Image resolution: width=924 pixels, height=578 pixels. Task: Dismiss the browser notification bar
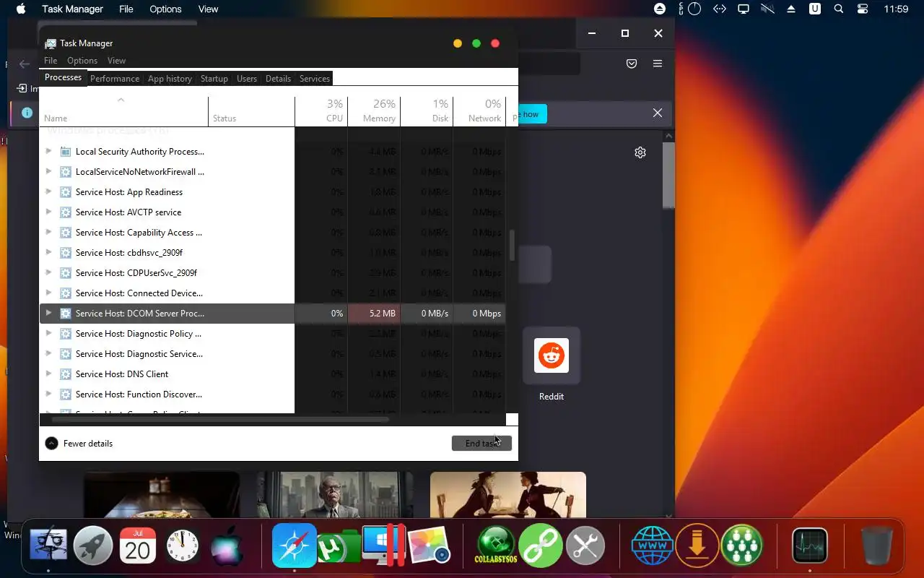(658, 113)
